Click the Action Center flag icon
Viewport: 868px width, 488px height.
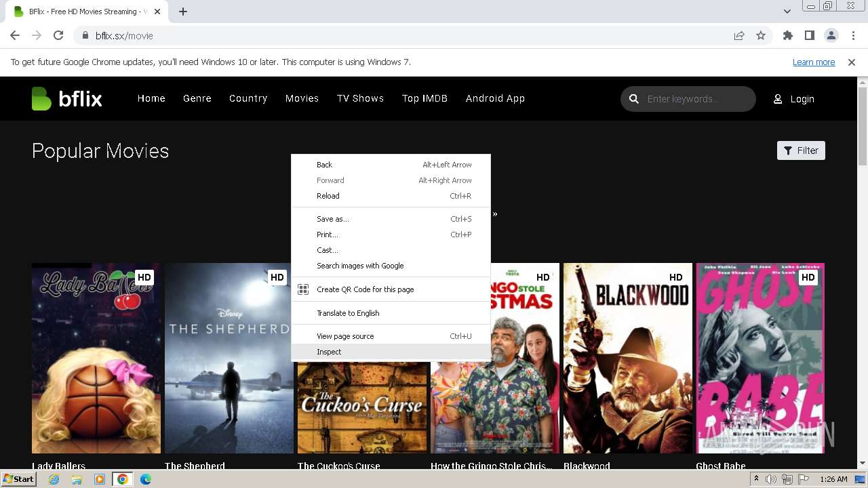[x=804, y=479]
